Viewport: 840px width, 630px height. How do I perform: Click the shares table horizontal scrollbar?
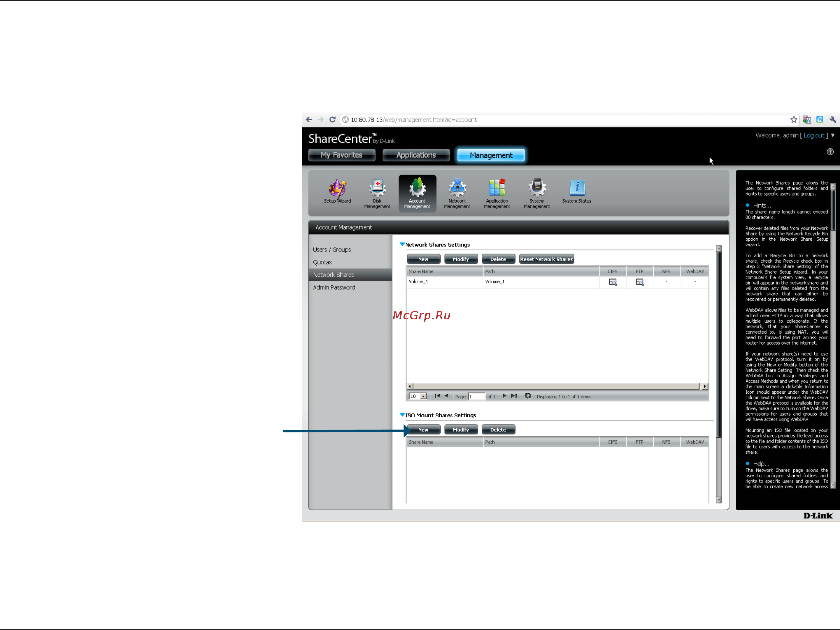tap(556, 386)
